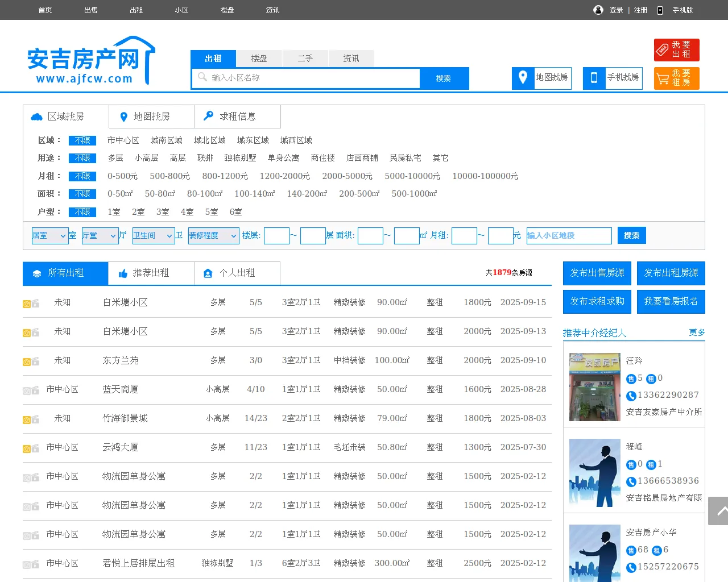Viewport: 728px width, 582px height.
Task: Click 汪玲's agent photo thumbnail
Action: pos(595,387)
